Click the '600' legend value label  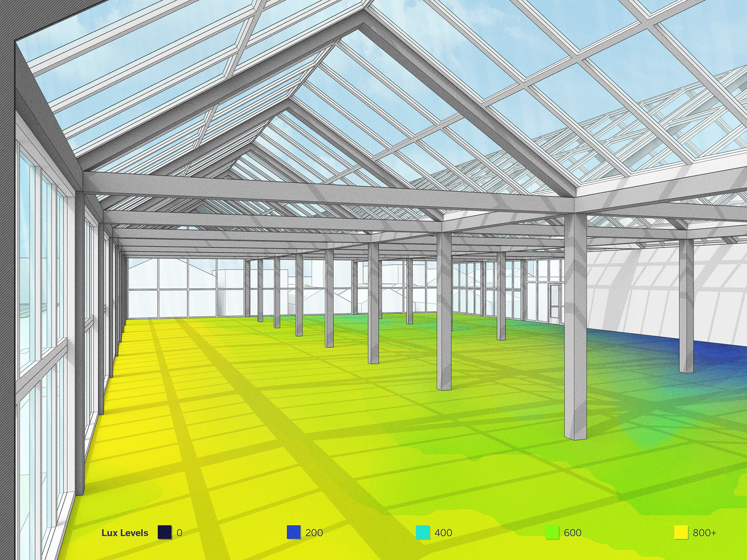[572, 533]
